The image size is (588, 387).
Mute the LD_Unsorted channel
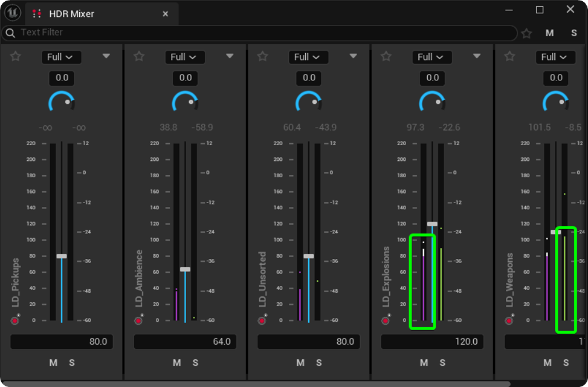click(x=300, y=363)
